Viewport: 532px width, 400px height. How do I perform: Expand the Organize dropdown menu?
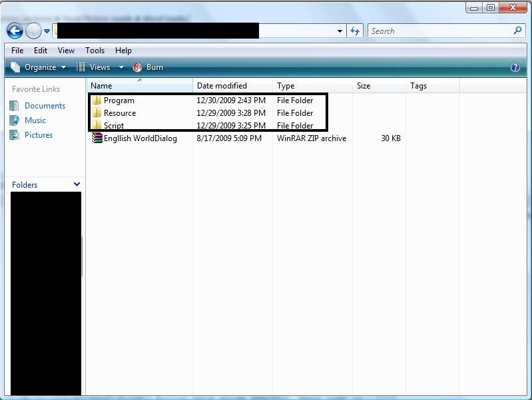(x=39, y=67)
